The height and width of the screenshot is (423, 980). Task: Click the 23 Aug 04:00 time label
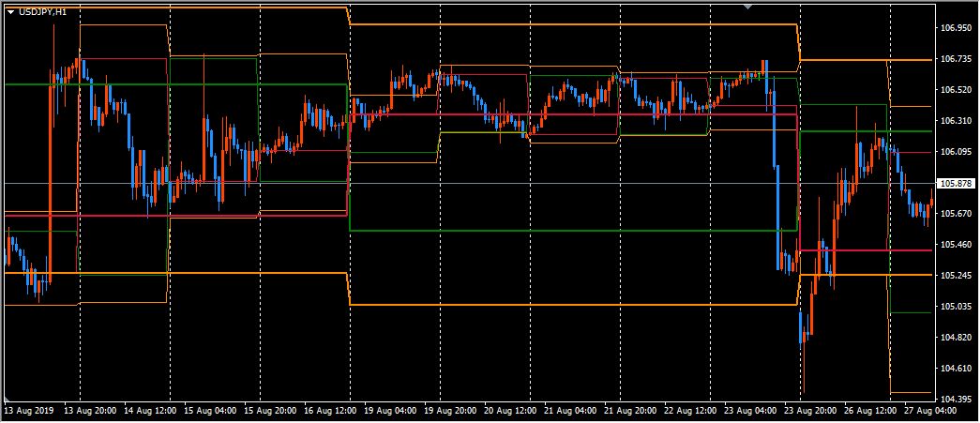click(749, 411)
